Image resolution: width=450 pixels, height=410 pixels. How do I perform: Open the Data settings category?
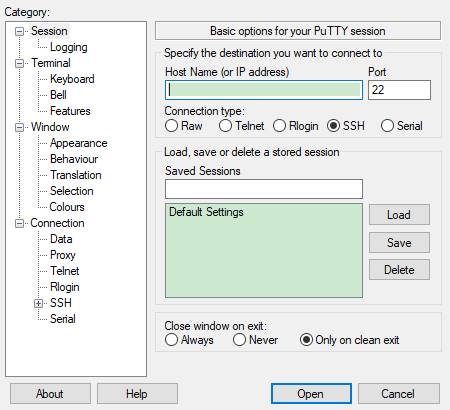point(61,239)
